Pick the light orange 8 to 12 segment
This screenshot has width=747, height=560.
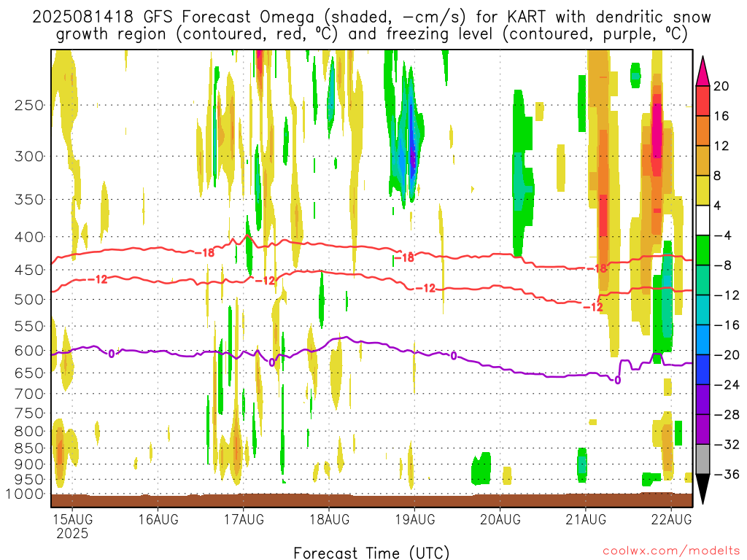(x=703, y=161)
